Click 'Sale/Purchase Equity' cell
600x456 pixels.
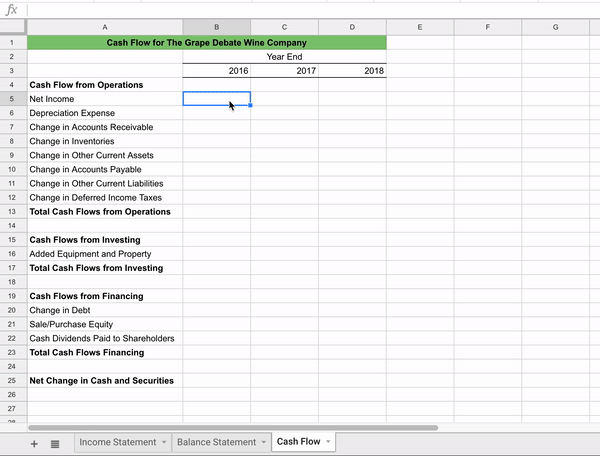pyautogui.click(x=105, y=324)
